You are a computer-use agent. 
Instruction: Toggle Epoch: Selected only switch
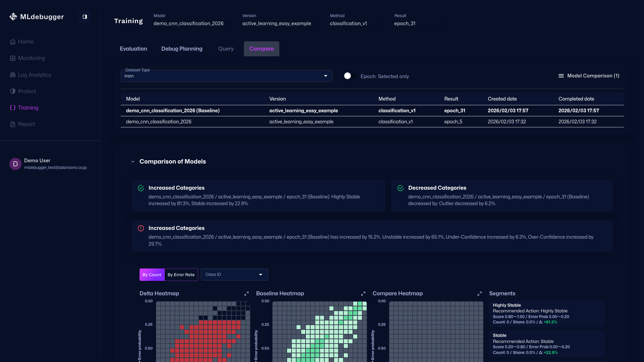[x=350, y=76]
